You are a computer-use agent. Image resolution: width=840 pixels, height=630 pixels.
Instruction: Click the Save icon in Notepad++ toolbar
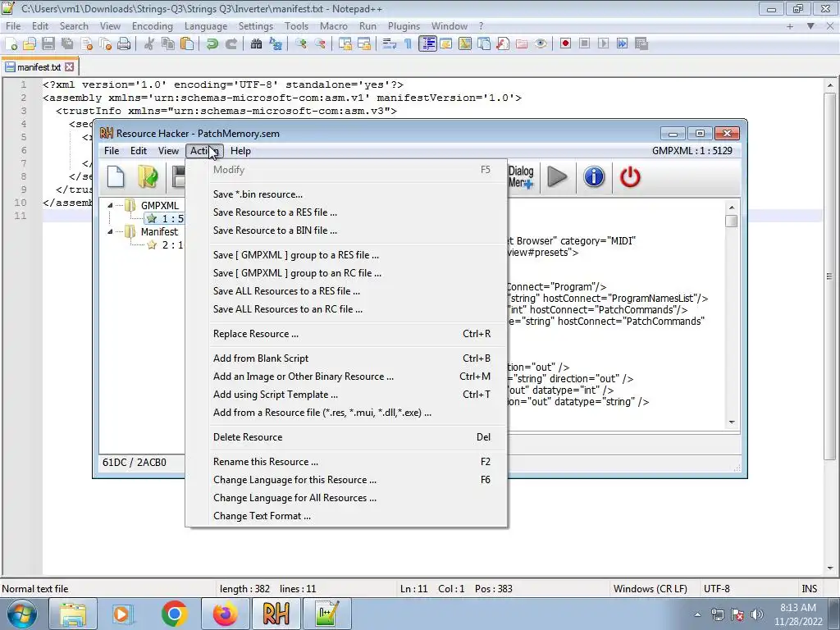[48, 44]
